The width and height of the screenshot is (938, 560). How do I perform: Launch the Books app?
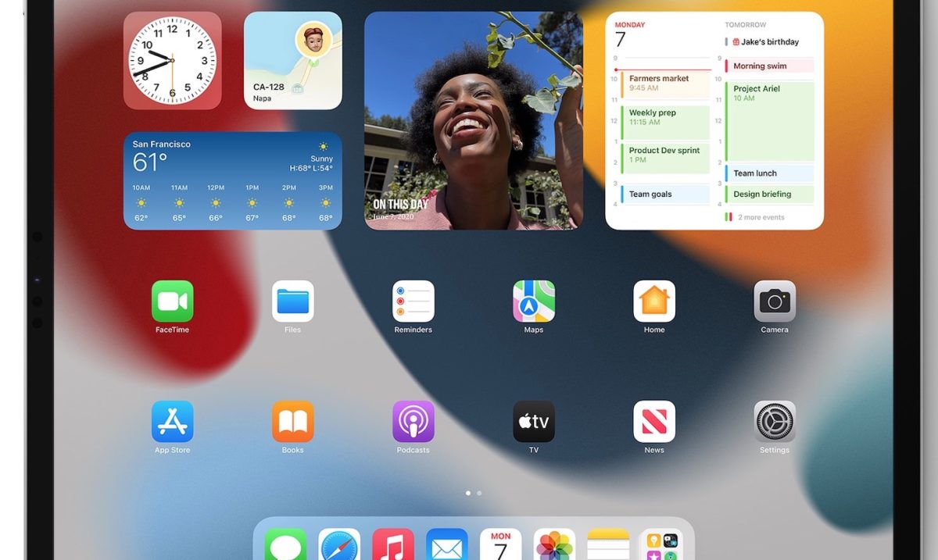click(x=292, y=422)
